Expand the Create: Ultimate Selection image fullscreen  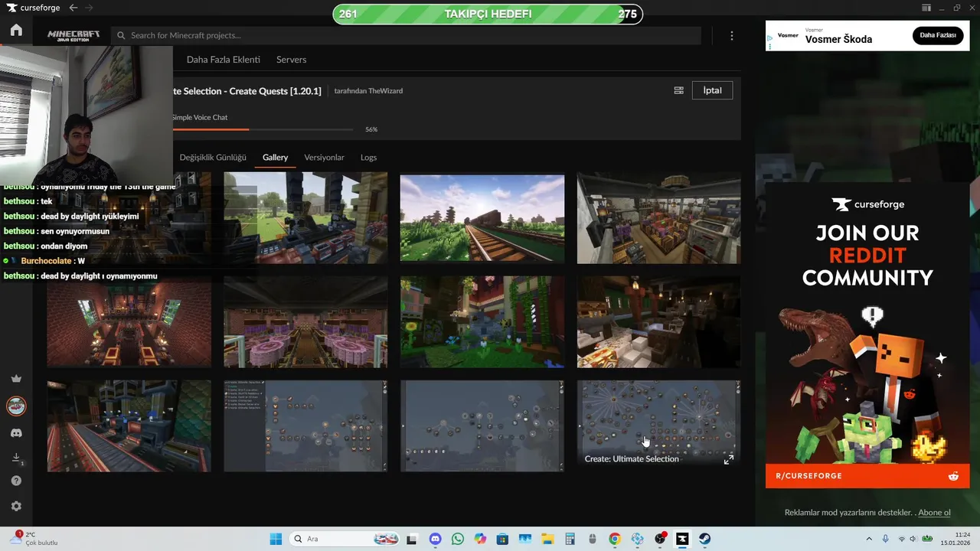728,459
